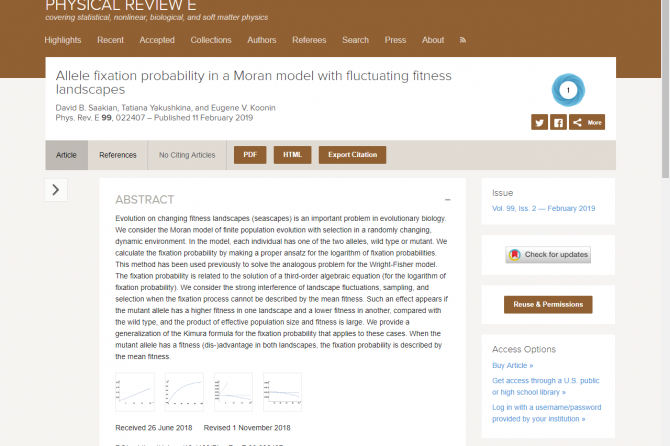
Task: Click the Export Citation button
Action: (x=352, y=155)
